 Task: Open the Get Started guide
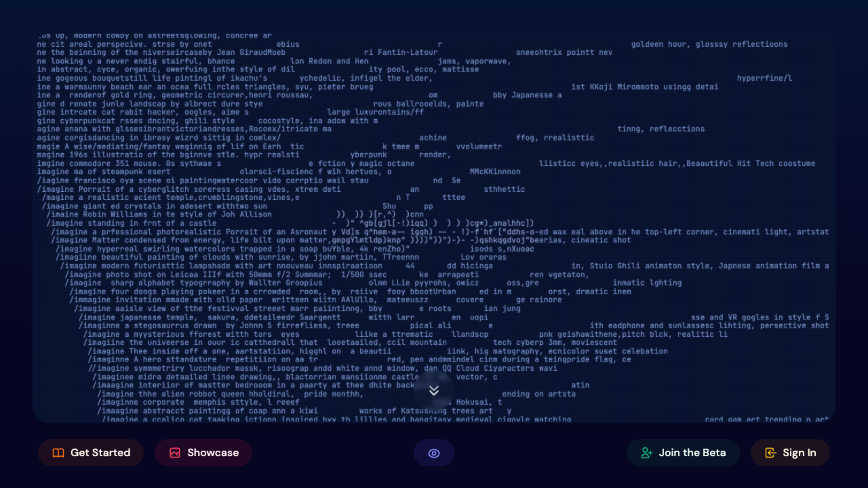[x=91, y=453]
